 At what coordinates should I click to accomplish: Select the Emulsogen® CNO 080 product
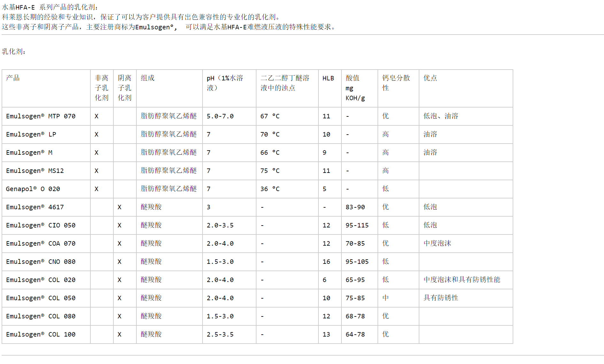coord(41,262)
